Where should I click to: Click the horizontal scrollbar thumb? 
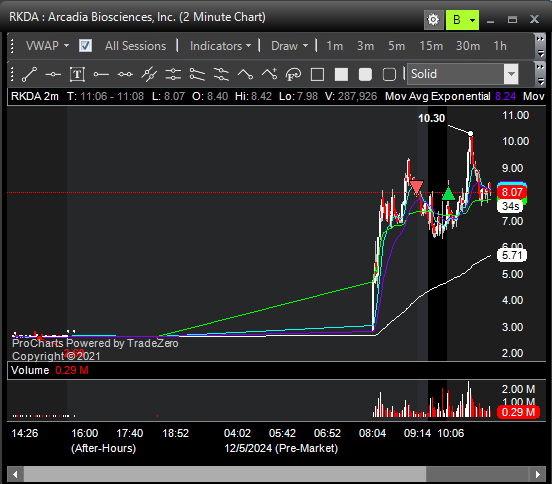tap(225, 474)
